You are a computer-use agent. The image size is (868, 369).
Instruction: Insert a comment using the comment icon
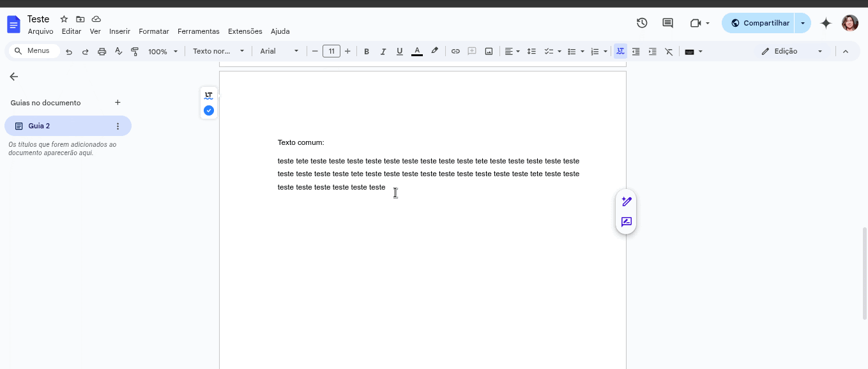[x=472, y=51]
